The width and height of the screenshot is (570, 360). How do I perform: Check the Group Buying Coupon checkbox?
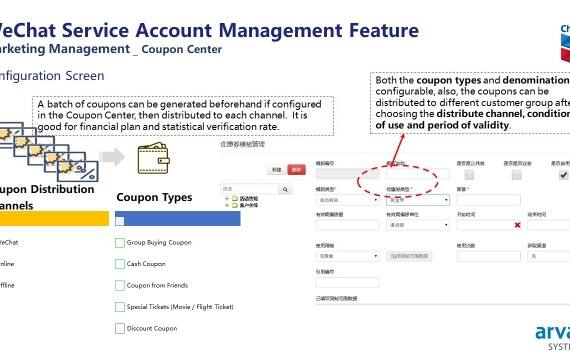(120, 243)
